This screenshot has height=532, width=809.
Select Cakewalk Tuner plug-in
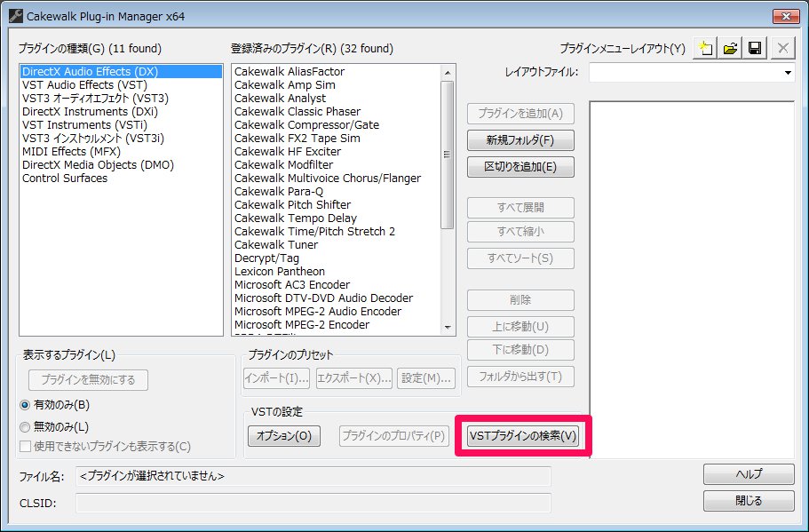(337, 245)
